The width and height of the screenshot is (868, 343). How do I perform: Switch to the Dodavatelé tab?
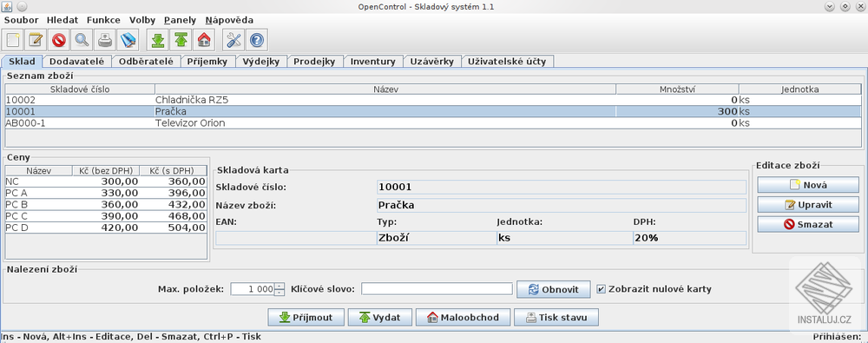77,62
